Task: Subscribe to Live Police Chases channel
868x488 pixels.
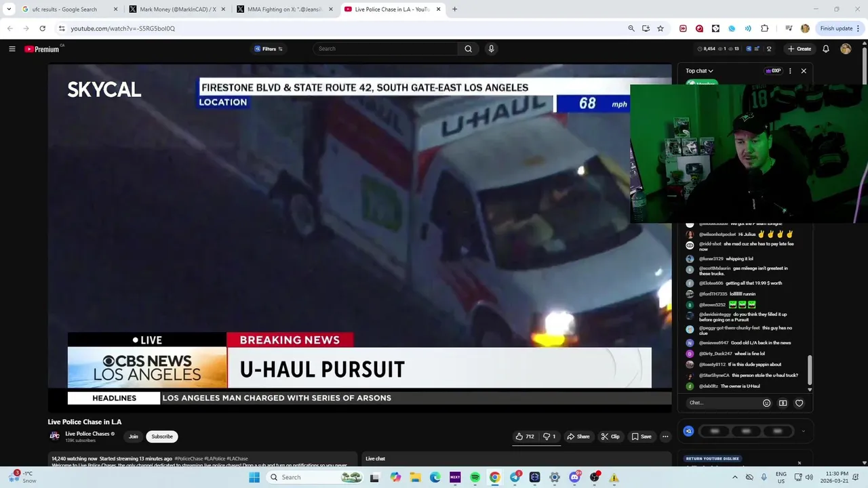Action: coord(162,436)
